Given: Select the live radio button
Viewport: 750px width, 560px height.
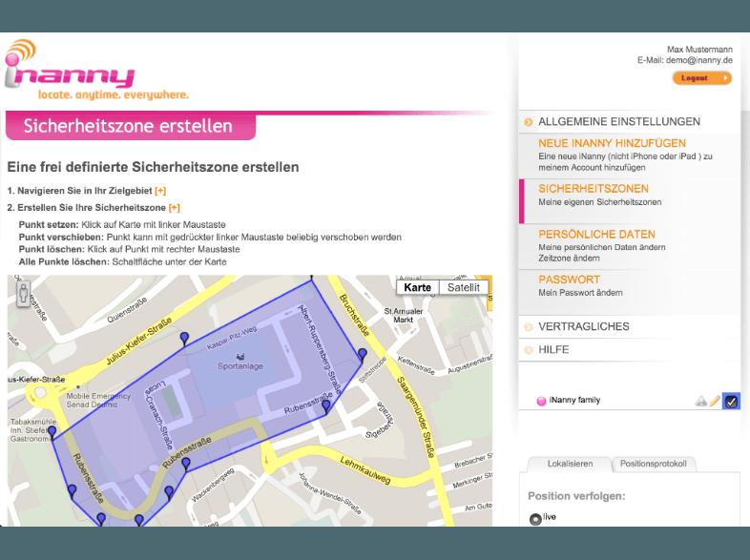Looking at the screenshot, I should (x=534, y=519).
